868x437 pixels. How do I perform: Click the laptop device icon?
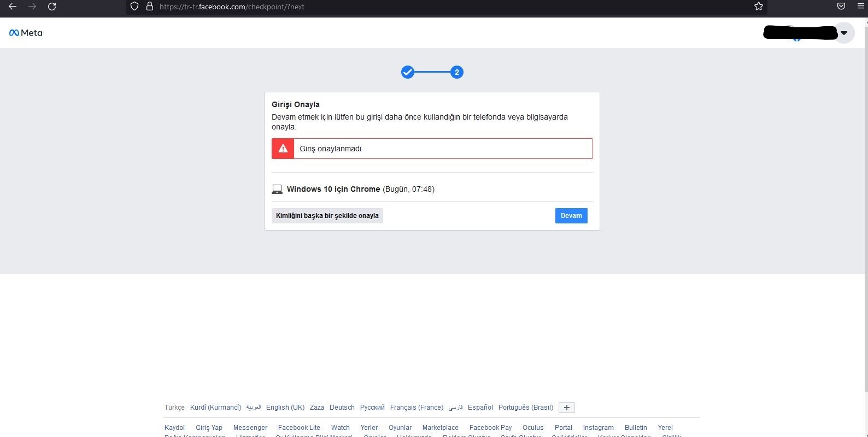point(277,190)
